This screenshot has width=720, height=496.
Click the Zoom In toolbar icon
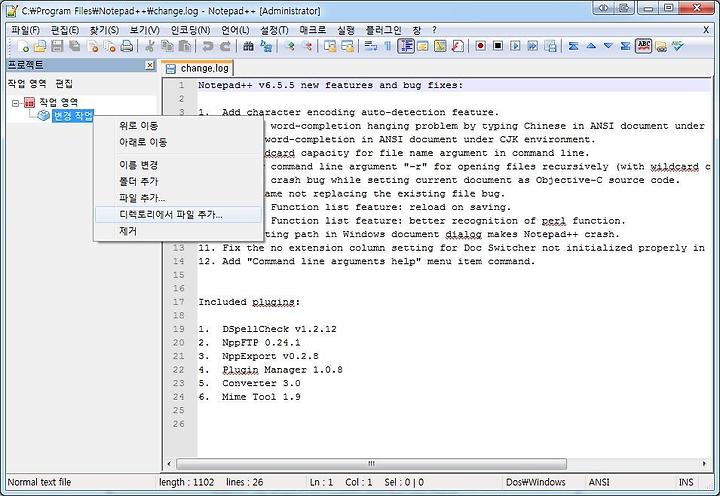click(x=289, y=46)
